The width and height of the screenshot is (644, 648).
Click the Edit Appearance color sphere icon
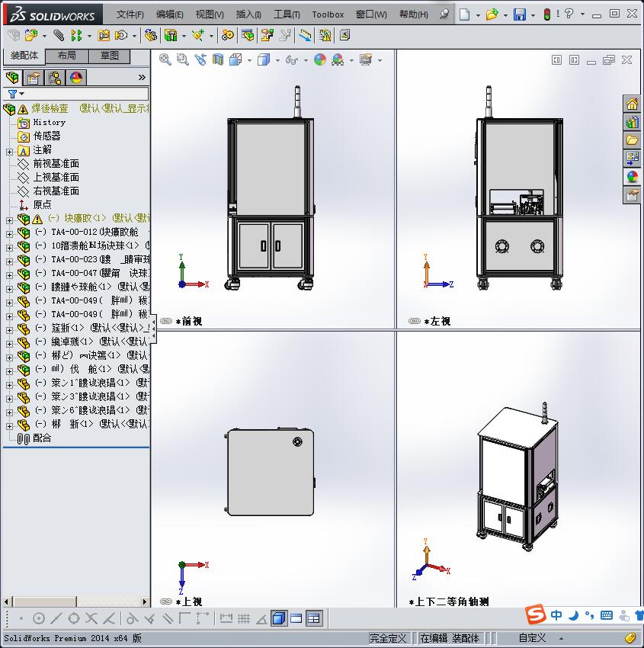320,59
